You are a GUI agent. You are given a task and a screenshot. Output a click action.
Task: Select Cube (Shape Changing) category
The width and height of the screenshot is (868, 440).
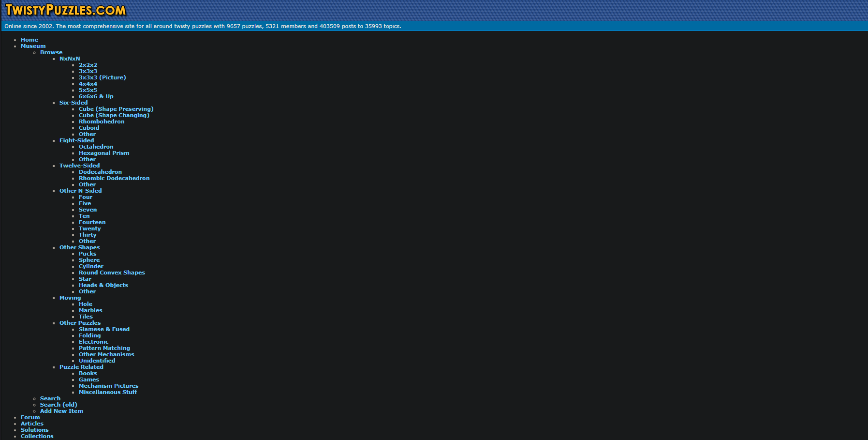click(x=114, y=115)
